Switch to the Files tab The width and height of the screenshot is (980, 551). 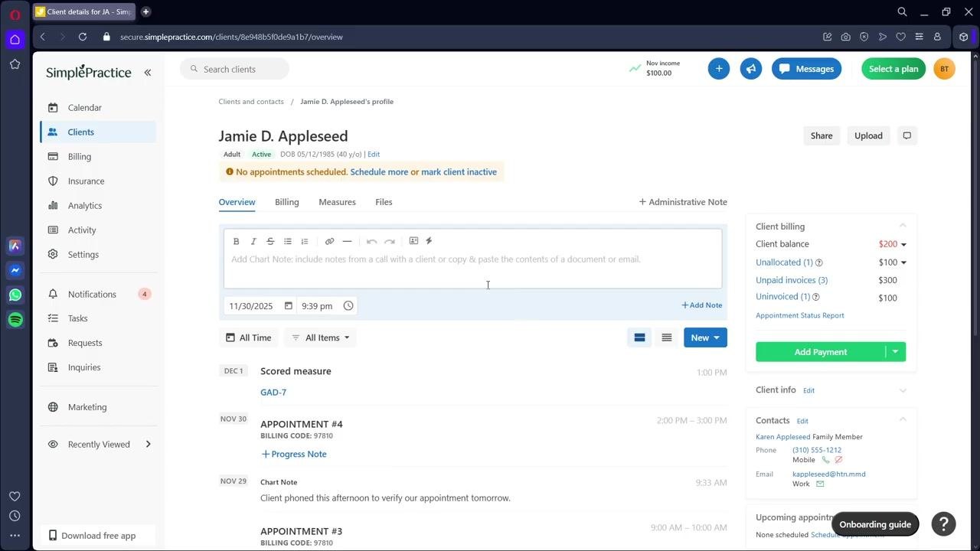coord(384,202)
